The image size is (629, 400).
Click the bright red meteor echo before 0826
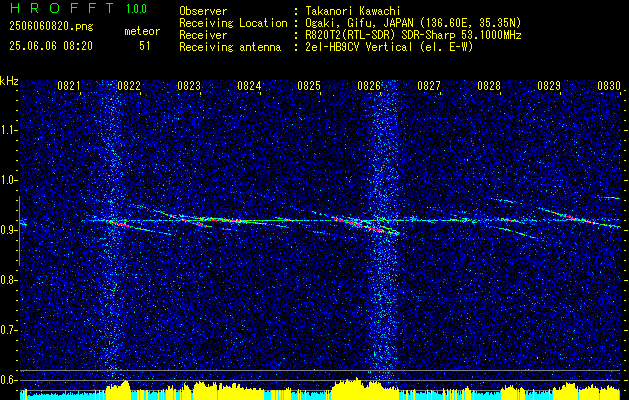(x=357, y=224)
